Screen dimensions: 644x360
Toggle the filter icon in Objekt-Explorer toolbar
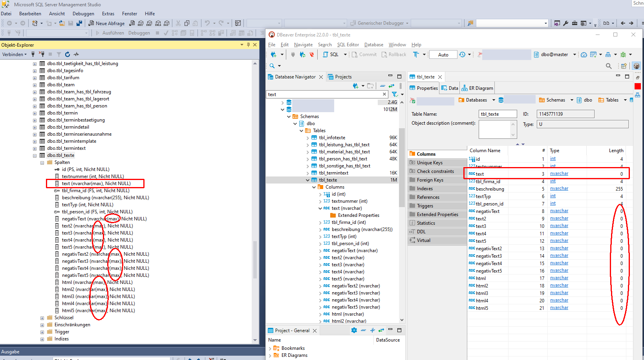tap(58, 54)
